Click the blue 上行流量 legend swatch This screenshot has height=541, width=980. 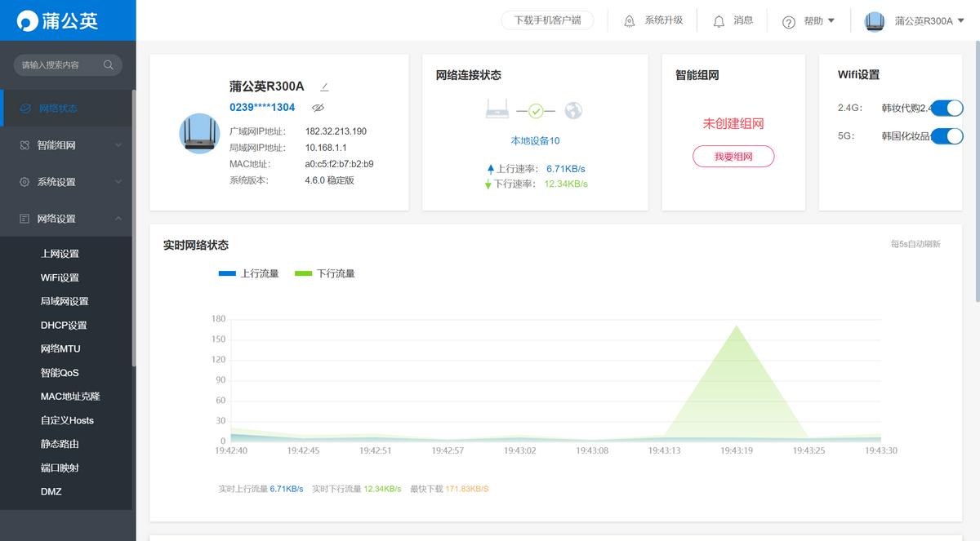click(226, 273)
